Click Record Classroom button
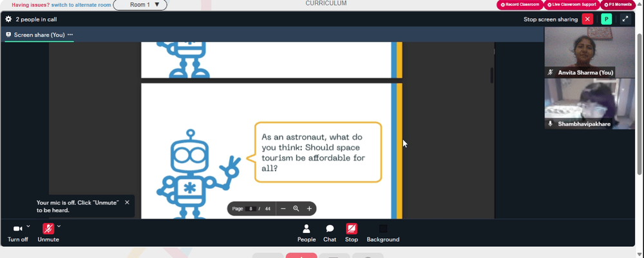Image resolution: width=644 pixels, height=258 pixels. (520, 5)
